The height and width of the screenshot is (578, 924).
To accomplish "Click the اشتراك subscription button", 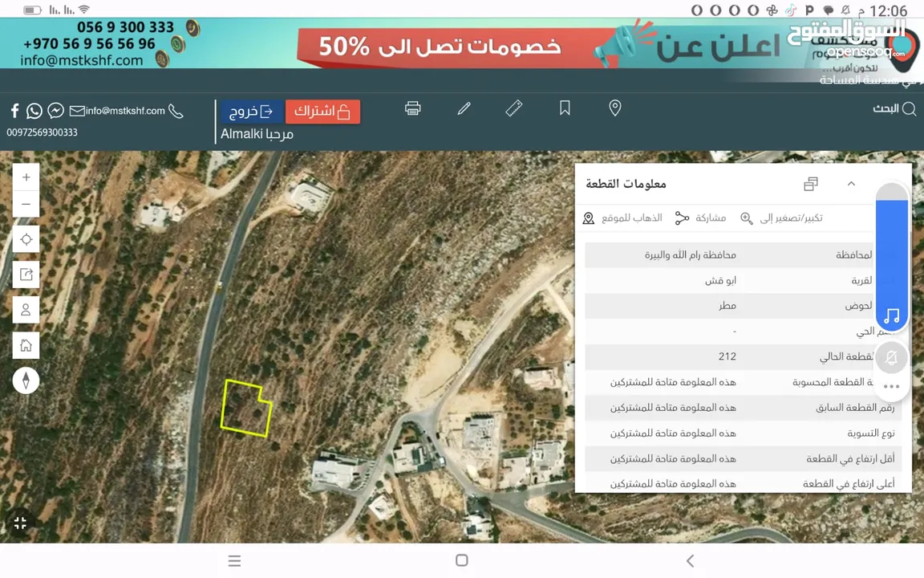I will (x=322, y=111).
